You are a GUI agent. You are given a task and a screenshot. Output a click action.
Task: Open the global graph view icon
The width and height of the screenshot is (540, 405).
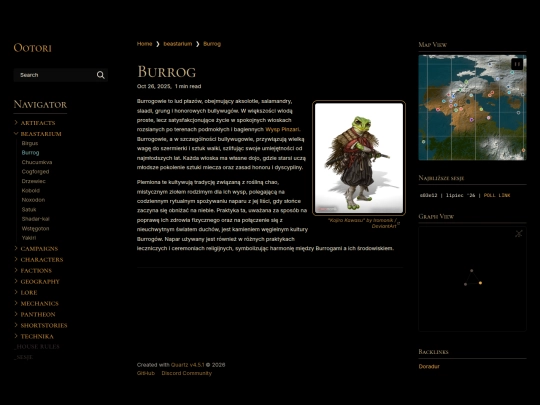pos(519,233)
